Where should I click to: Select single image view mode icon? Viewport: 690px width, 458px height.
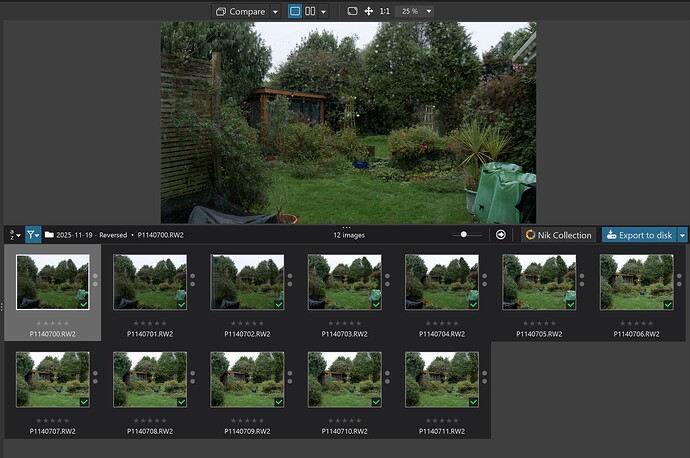coord(295,11)
